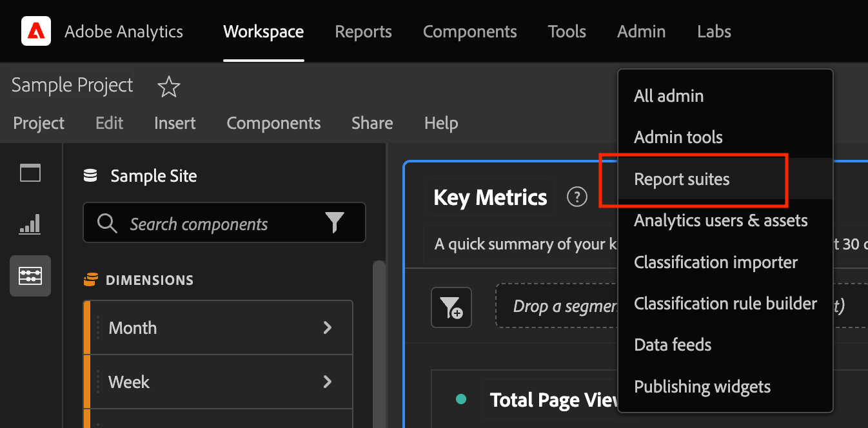Click the Adobe logo icon
This screenshot has height=428, width=868.
pyautogui.click(x=36, y=31)
